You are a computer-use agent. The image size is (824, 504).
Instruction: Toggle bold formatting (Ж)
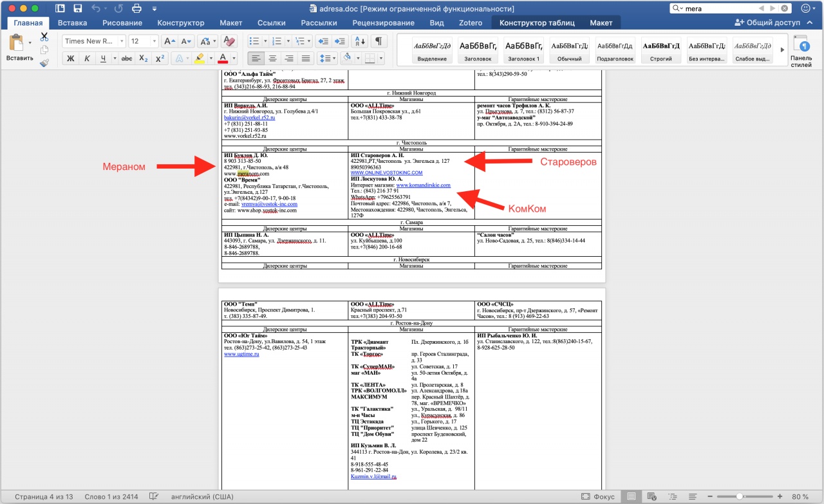tap(71, 59)
